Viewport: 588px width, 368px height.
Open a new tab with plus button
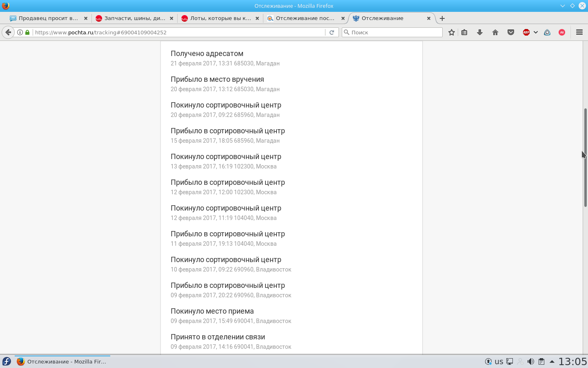click(x=442, y=18)
